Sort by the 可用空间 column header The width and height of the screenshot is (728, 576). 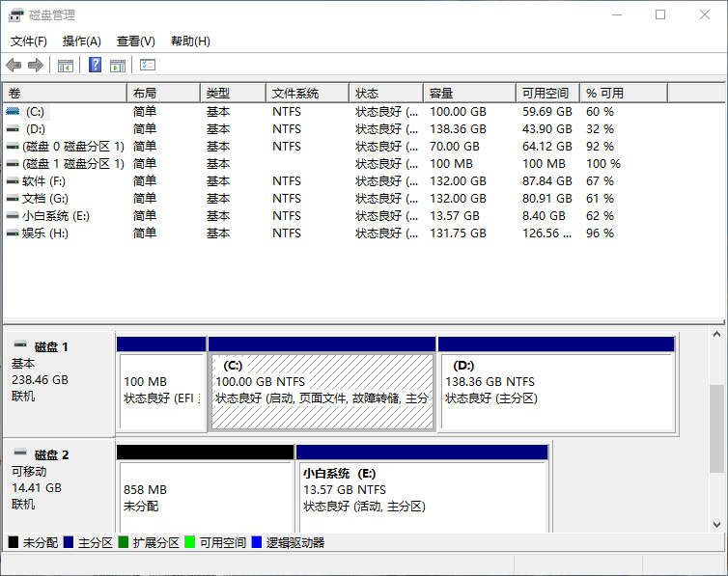[x=546, y=94]
